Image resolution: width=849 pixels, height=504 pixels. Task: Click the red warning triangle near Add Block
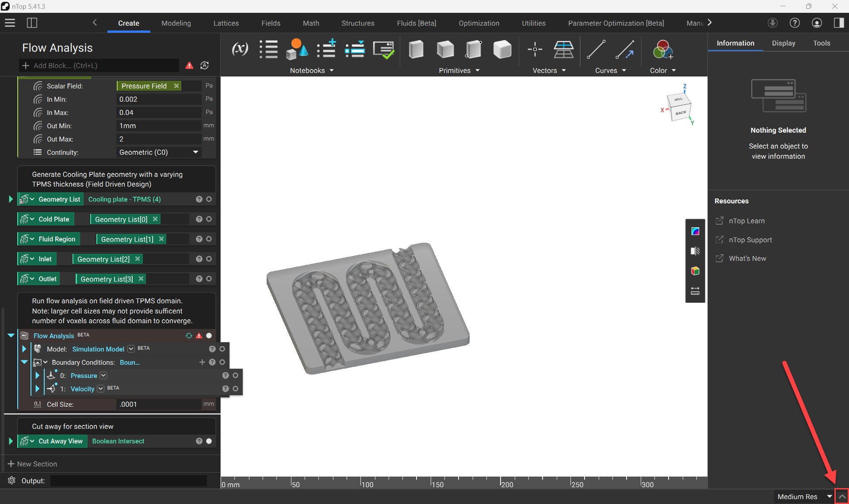189,65
